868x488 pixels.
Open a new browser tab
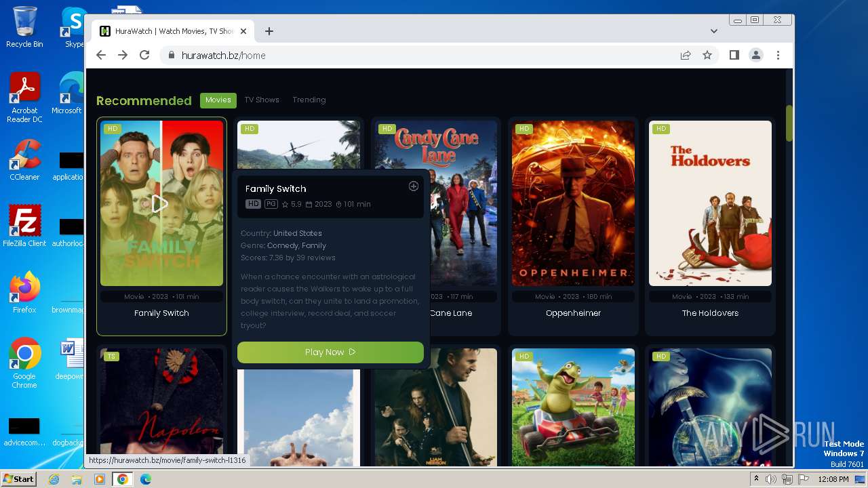(x=269, y=31)
